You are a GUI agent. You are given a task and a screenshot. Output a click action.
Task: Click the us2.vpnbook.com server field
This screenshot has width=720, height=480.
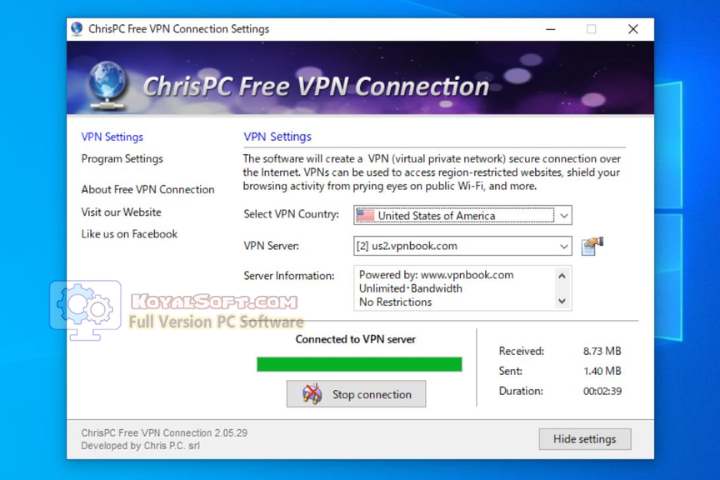click(x=463, y=246)
